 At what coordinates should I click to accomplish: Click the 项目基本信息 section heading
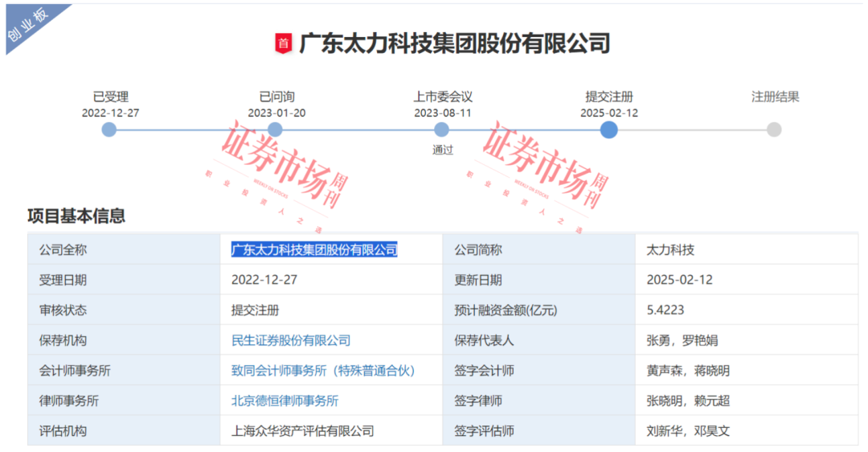tap(76, 216)
